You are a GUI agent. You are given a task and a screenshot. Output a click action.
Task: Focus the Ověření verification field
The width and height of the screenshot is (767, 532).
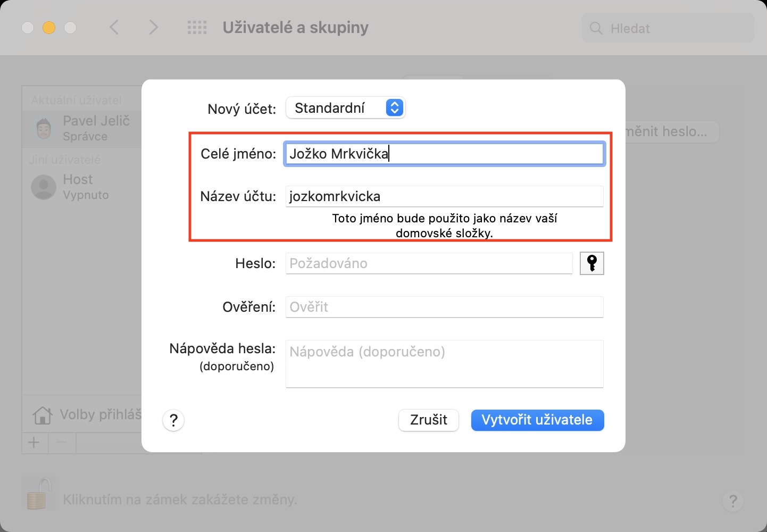[444, 307]
